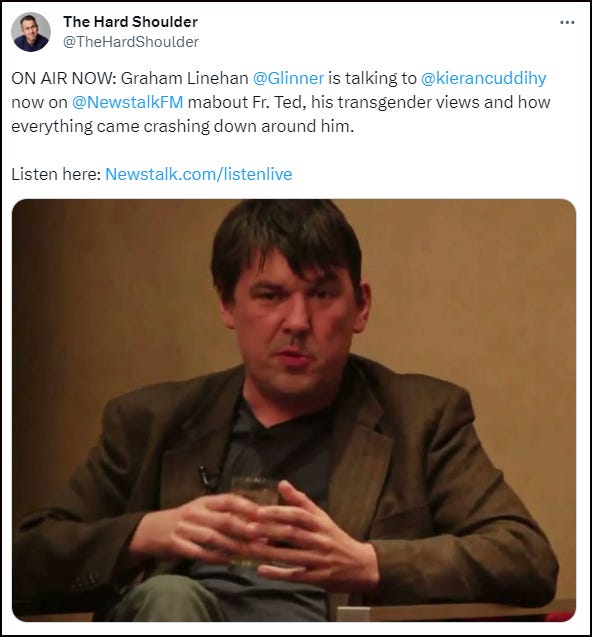Open the @NewstalkFM mention
The image size is (592, 637).
(128, 102)
